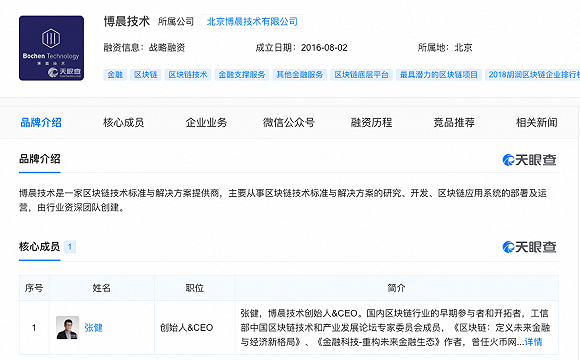Open 张健's profile photo
Image resolution: width=580 pixels, height=360 pixels.
(67, 327)
